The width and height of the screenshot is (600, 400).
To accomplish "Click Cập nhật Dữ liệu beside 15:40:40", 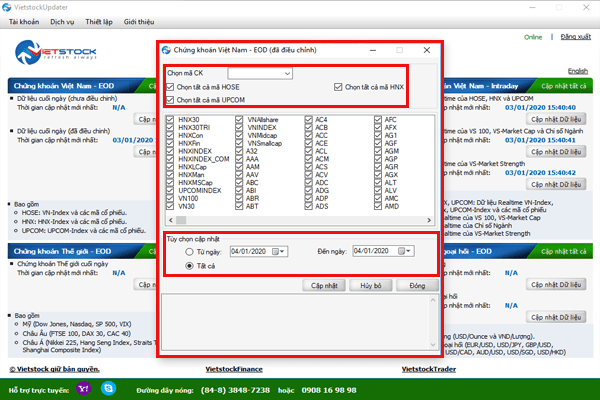I will (x=556, y=119).
